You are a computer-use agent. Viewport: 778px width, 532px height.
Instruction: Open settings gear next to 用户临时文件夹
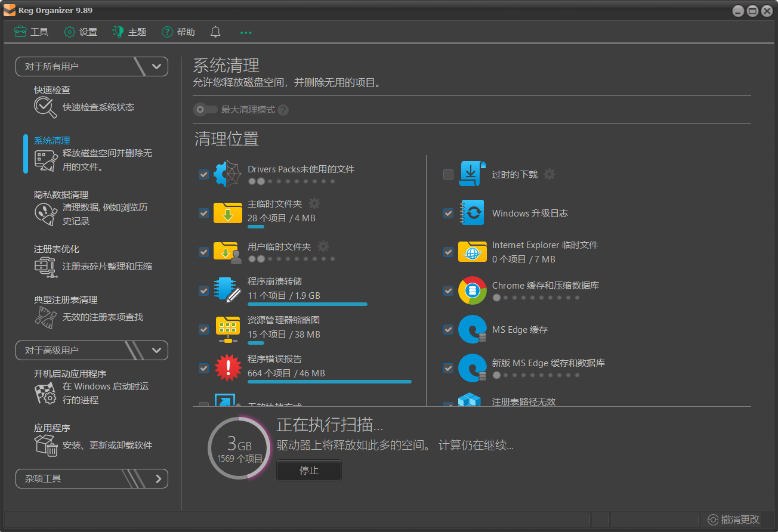[x=323, y=246]
